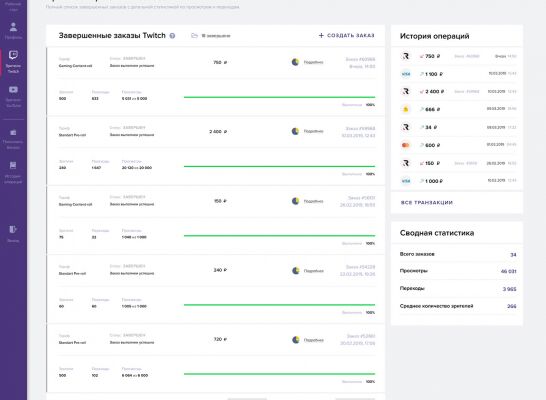The height and width of the screenshot is (400, 546).
Task: Click R logo icon in 2 400 ₽ operation row
Action: (x=406, y=92)
